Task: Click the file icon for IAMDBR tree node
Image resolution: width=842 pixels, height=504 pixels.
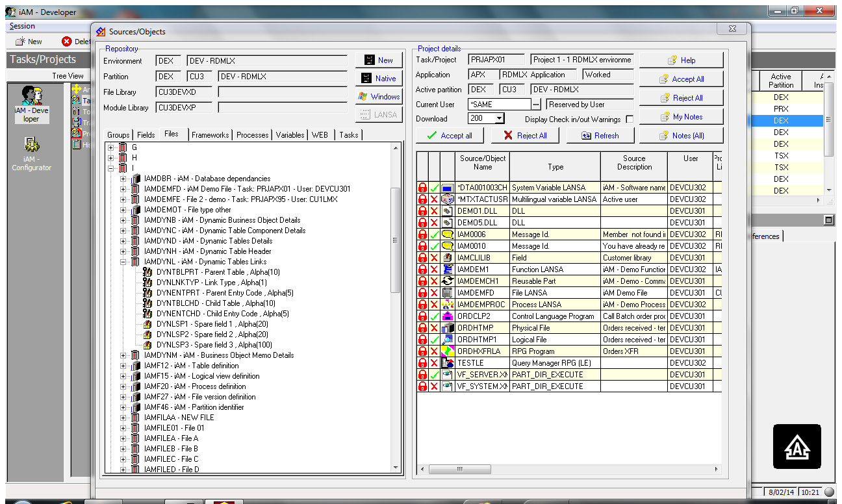Action: click(x=135, y=179)
